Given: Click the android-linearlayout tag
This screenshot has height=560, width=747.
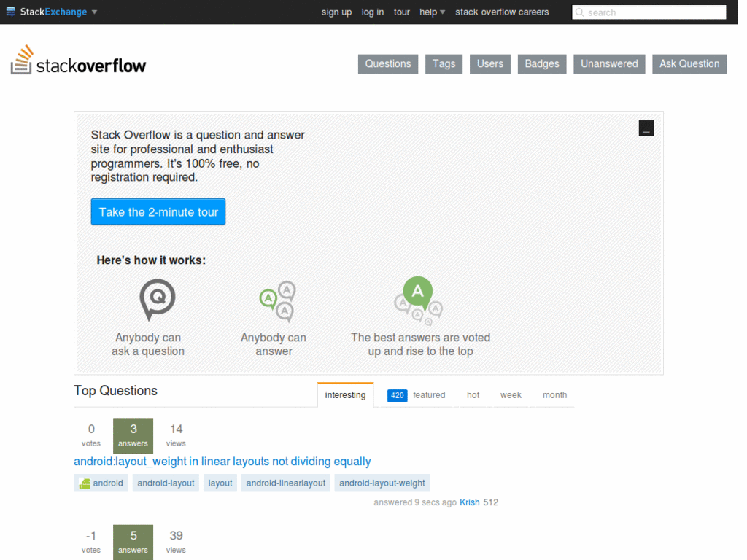Looking at the screenshot, I should (286, 483).
